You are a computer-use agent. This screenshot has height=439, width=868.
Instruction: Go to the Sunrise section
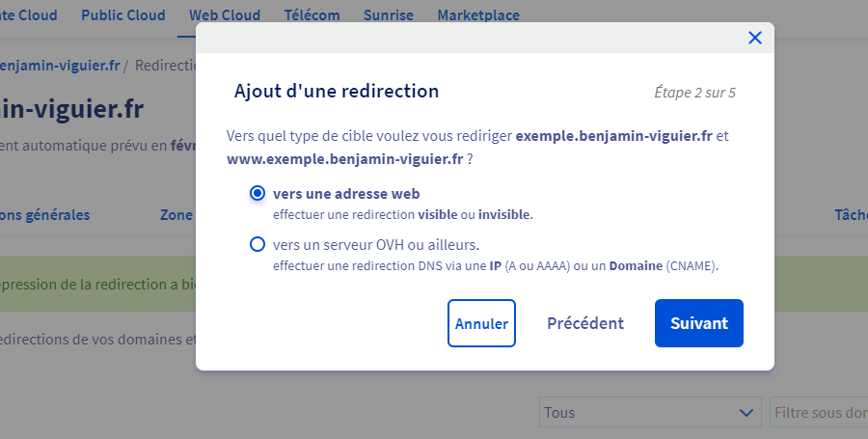[x=388, y=15]
